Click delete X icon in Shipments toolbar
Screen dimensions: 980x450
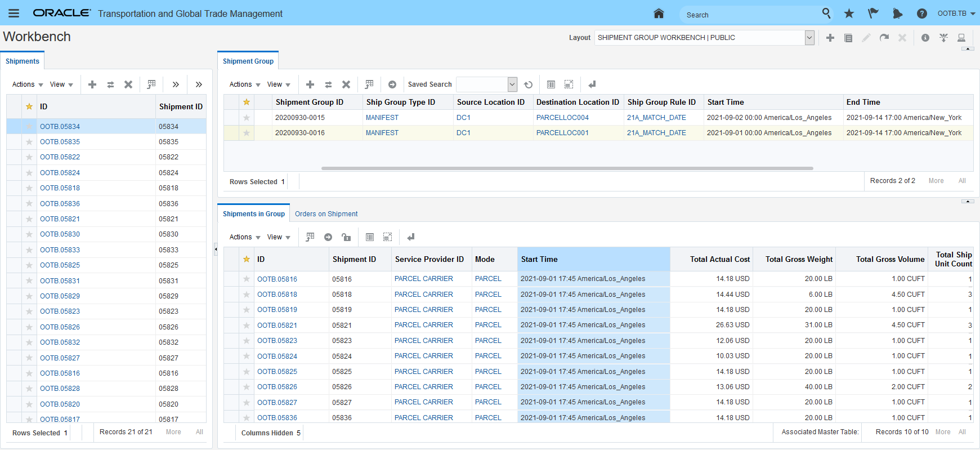(128, 84)
